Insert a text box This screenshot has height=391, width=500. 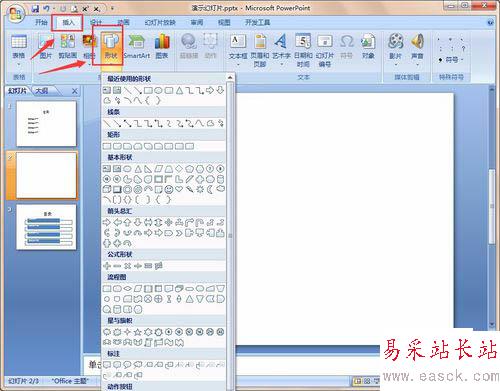238,47
